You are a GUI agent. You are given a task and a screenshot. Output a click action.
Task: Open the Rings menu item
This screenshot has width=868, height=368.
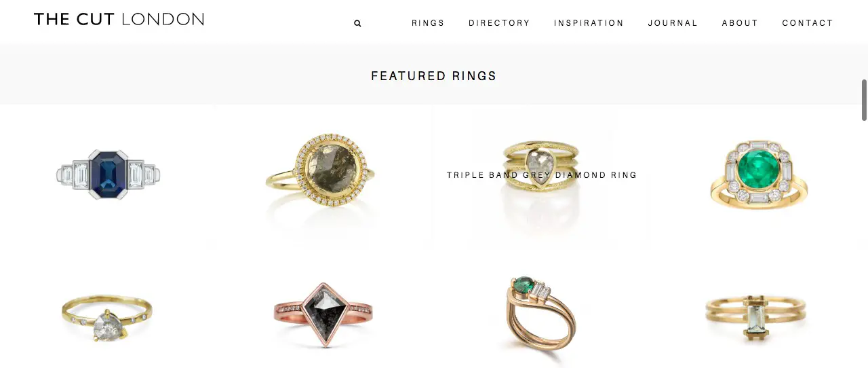428,23
